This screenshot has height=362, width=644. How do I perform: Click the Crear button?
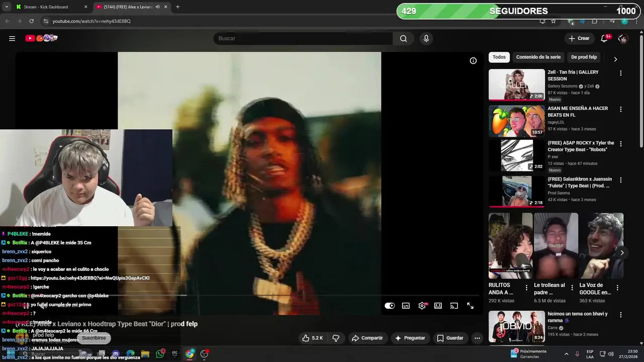tap(579, 38)
